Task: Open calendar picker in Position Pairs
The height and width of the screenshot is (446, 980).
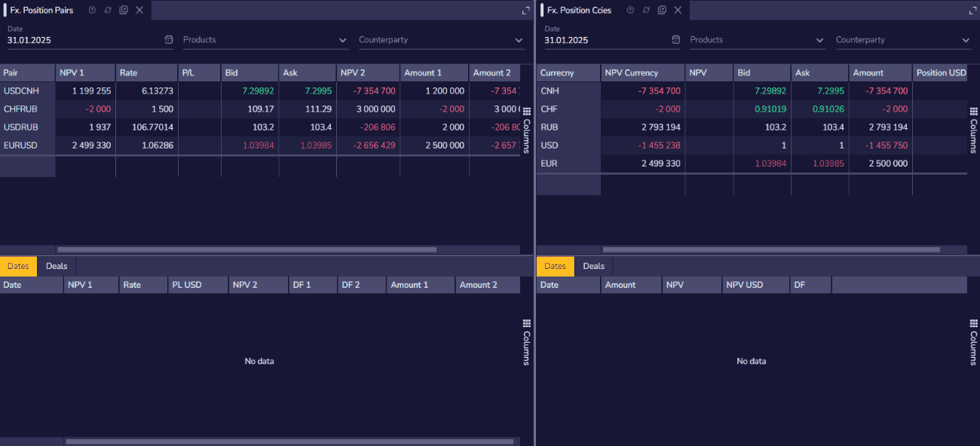Action: (169, 40)
